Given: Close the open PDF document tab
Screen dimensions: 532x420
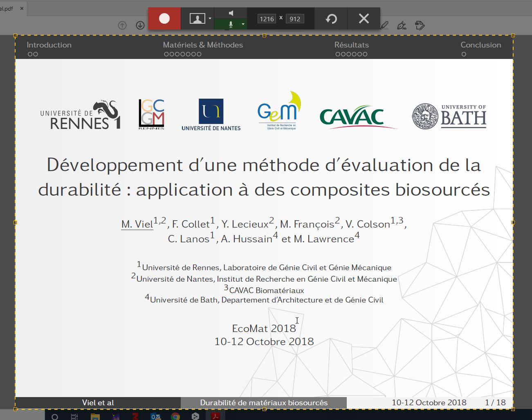Looking at the screenshot, I should (x=22, y=9).
